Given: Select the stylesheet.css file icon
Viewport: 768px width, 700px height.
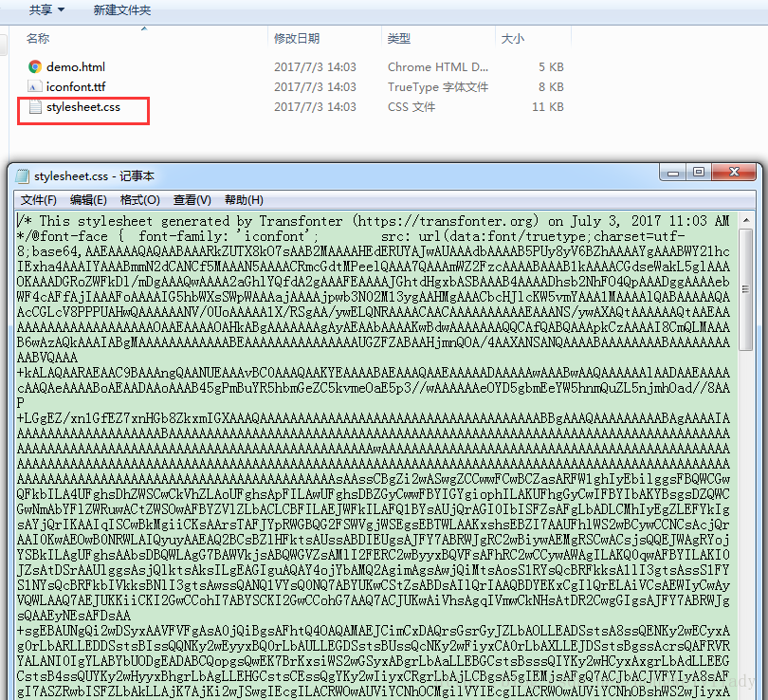Looking at the screenshot, I should pos(35,107).
